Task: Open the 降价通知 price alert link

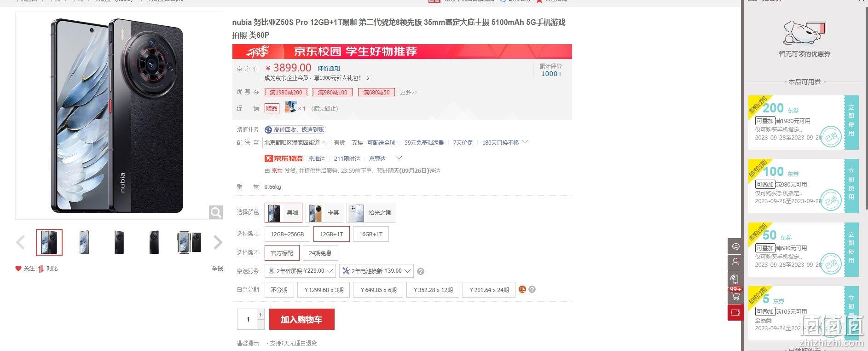Action: 329,68
